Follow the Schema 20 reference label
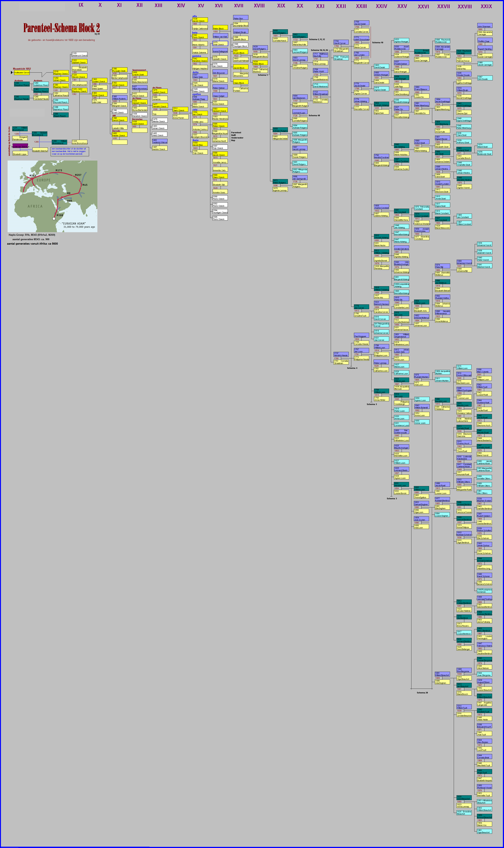The height and width of the screenshot is (848, 504). click(x=422, y=692)
